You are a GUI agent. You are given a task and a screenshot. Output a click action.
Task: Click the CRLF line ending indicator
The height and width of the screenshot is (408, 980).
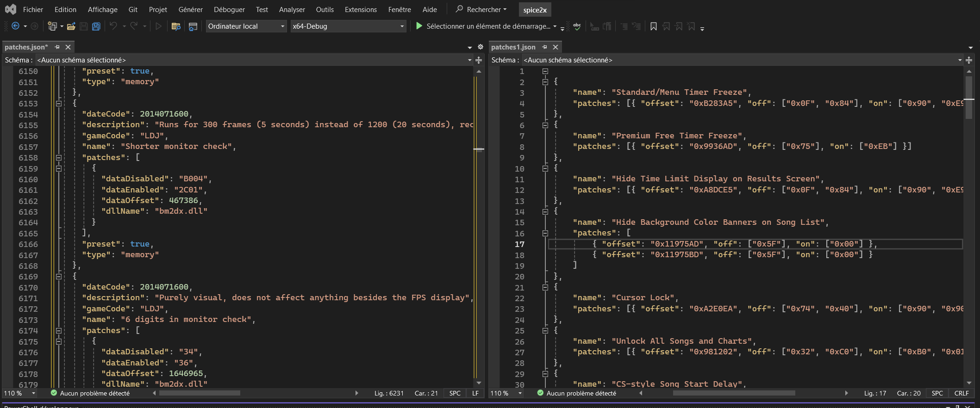961,393
